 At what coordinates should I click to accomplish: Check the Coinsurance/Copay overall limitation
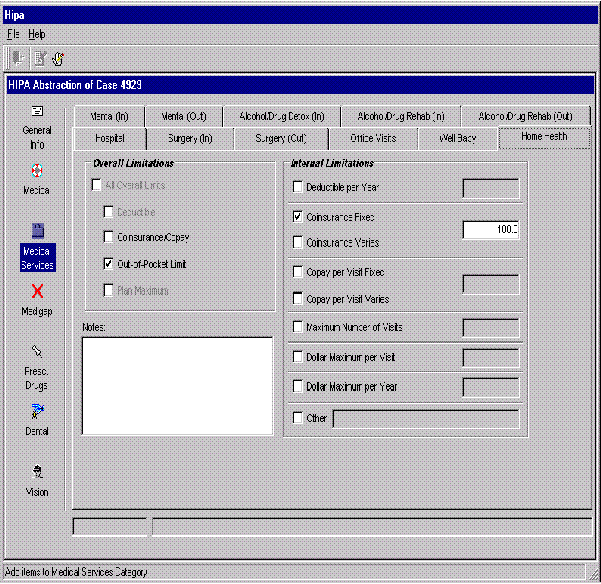click(109, 238)
